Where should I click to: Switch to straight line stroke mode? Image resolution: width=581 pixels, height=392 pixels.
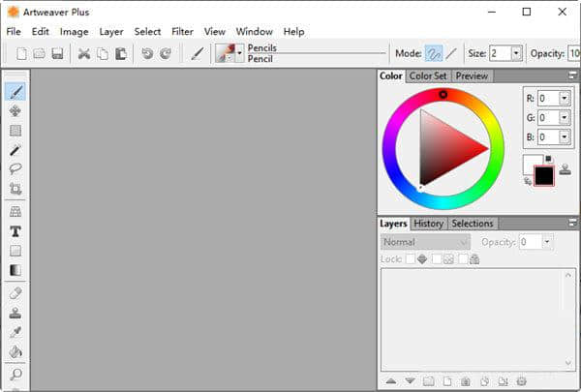coord(451,53)
